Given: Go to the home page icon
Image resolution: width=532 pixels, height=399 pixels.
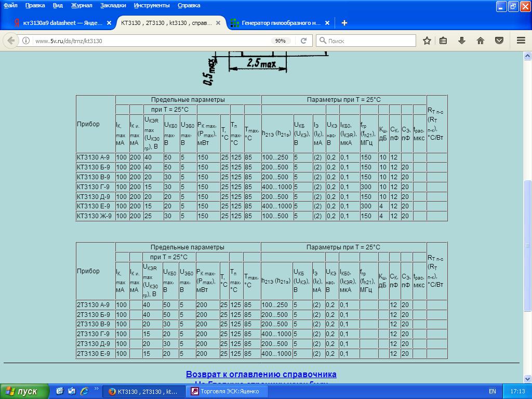Looking at the screenshot, I should tap(481, 41).
